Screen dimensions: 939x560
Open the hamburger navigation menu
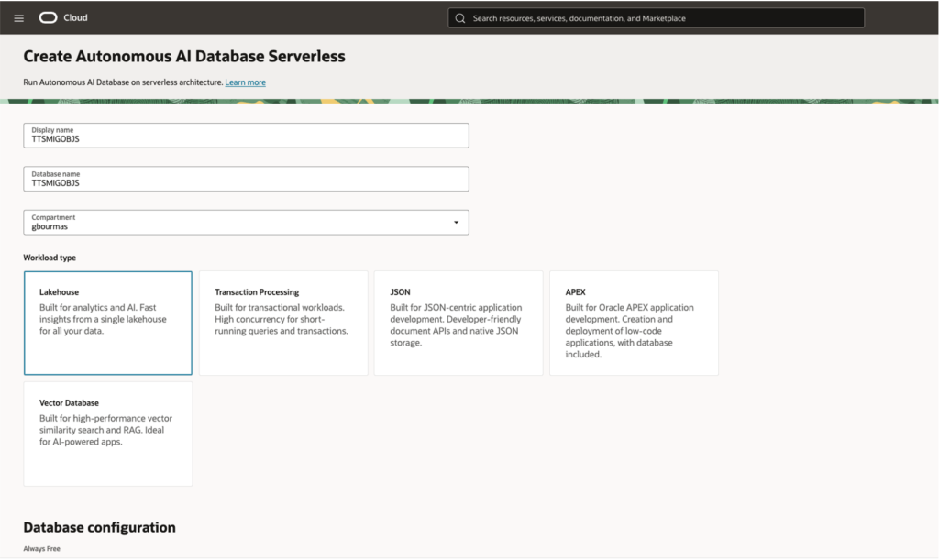19,18
